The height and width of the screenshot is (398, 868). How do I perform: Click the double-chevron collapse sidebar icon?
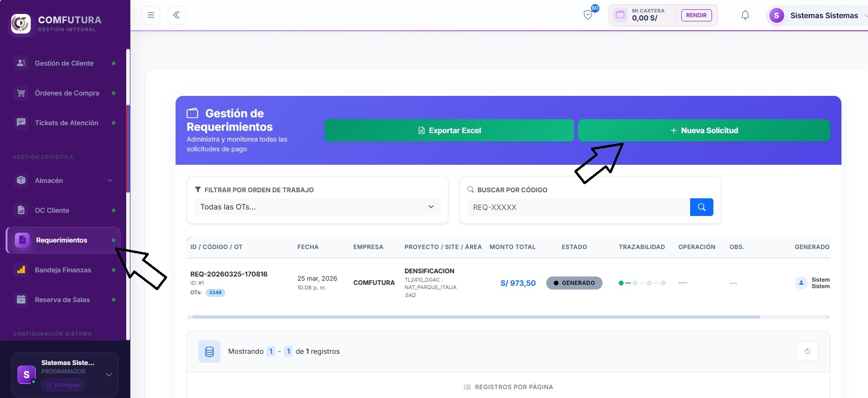[x=177, y=15]
